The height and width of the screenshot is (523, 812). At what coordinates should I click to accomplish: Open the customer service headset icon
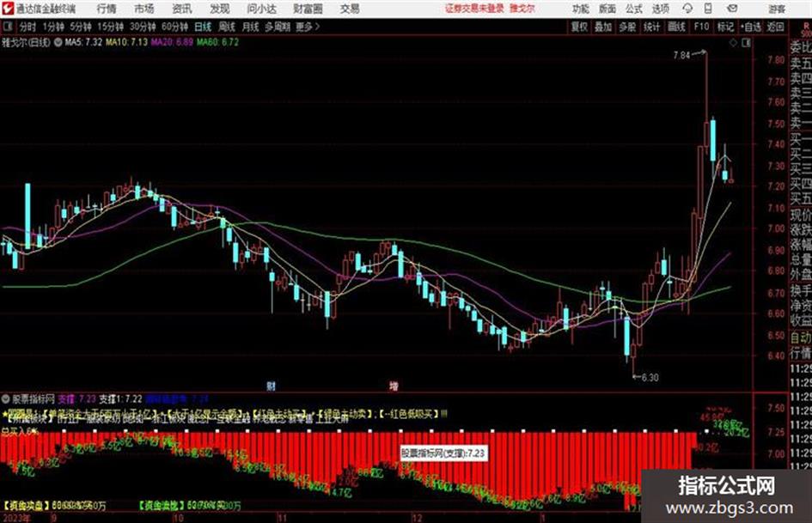pos(687,9)
